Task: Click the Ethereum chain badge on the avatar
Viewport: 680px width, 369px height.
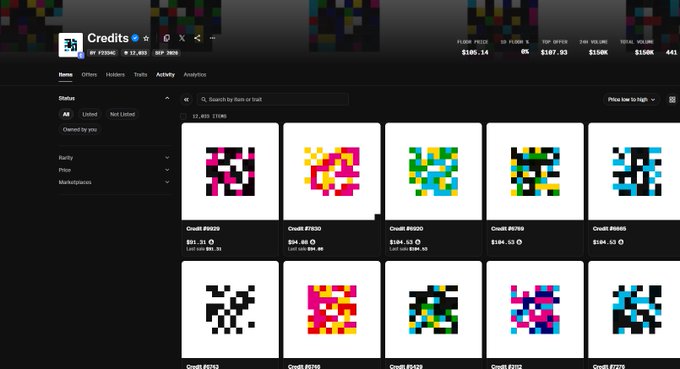Action: [81, 55]
